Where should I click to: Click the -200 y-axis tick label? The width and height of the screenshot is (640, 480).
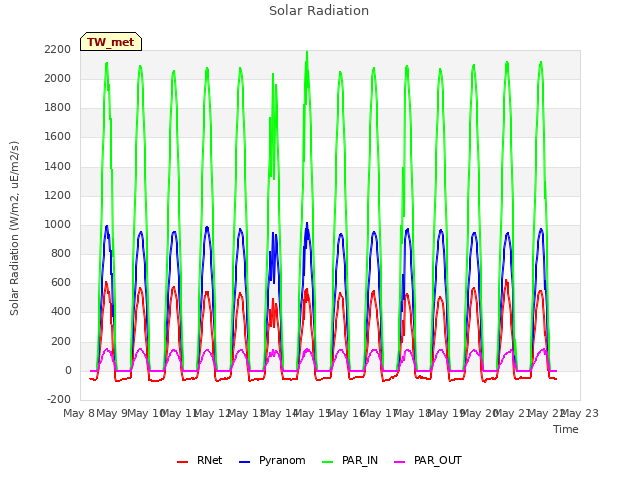click(59, 399)
